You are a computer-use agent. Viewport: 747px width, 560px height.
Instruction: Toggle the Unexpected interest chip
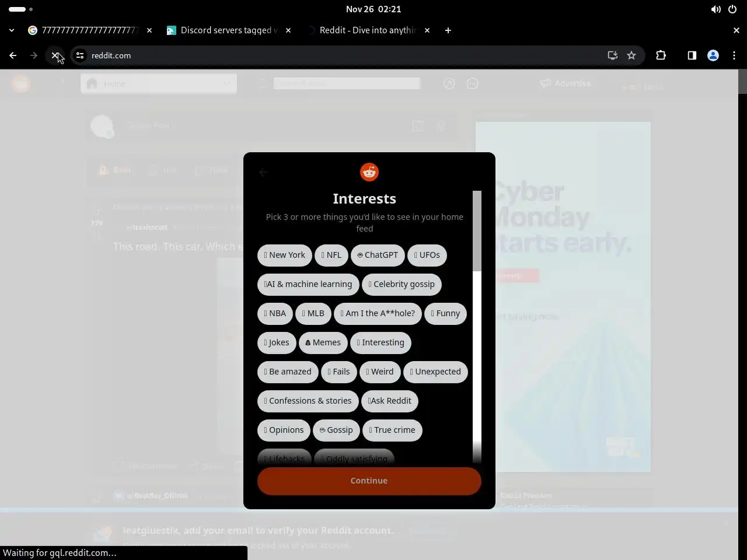click(x=435, y=372)
